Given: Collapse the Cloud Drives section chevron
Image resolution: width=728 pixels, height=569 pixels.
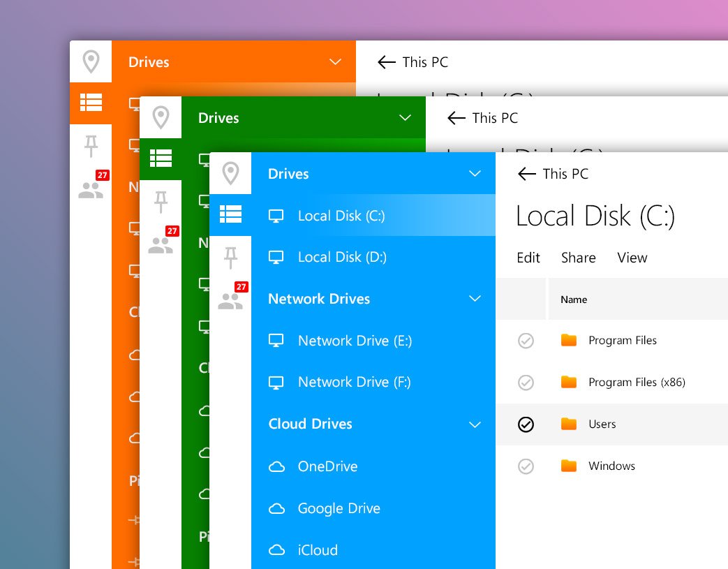Looking at the screenshot, I should 475,424.
